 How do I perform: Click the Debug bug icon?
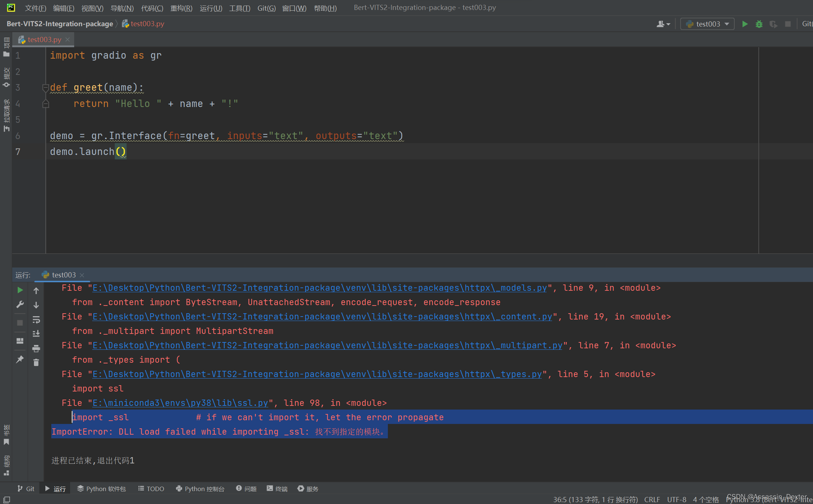click(759, 24)
